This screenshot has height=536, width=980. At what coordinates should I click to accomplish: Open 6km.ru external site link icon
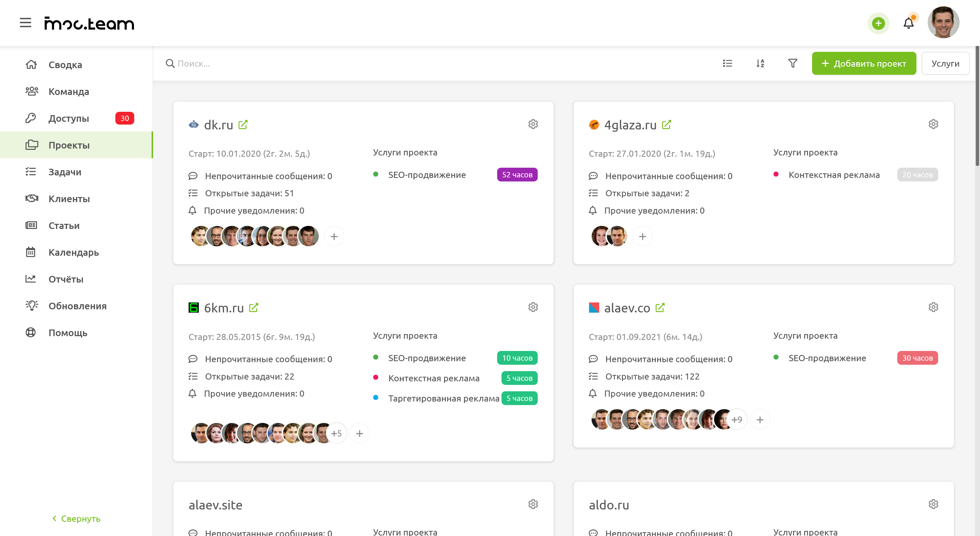point(254,308)
